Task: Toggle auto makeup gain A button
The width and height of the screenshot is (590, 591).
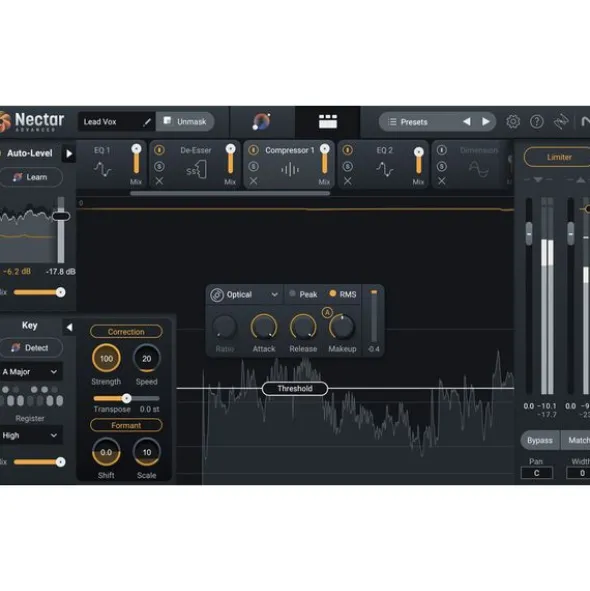Action: 327,312
